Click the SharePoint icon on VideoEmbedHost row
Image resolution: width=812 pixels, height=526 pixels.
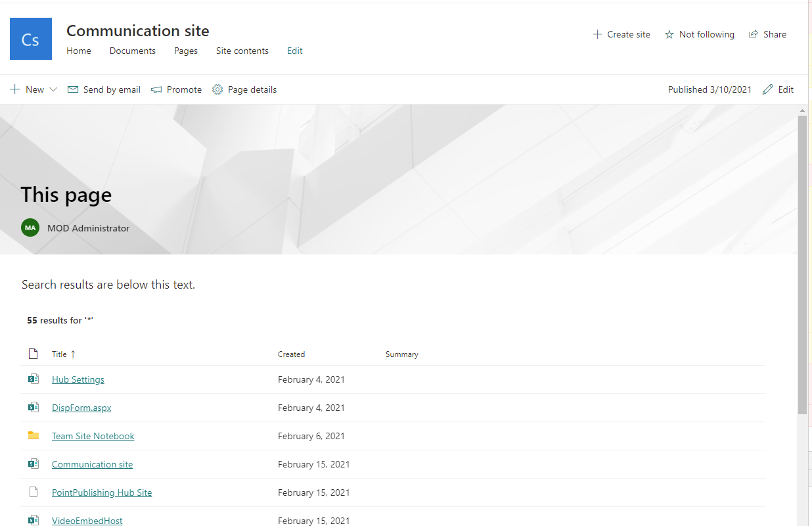34,520
